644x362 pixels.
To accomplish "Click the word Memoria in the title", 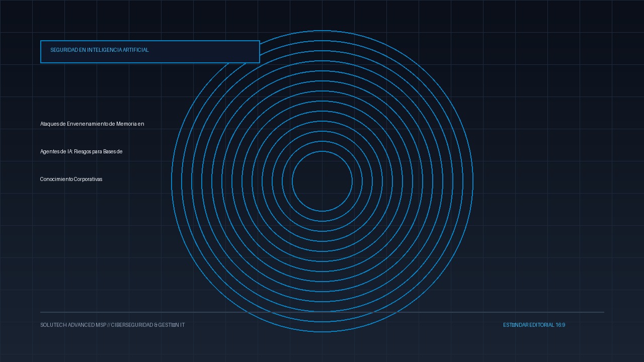I will (127, 124).
